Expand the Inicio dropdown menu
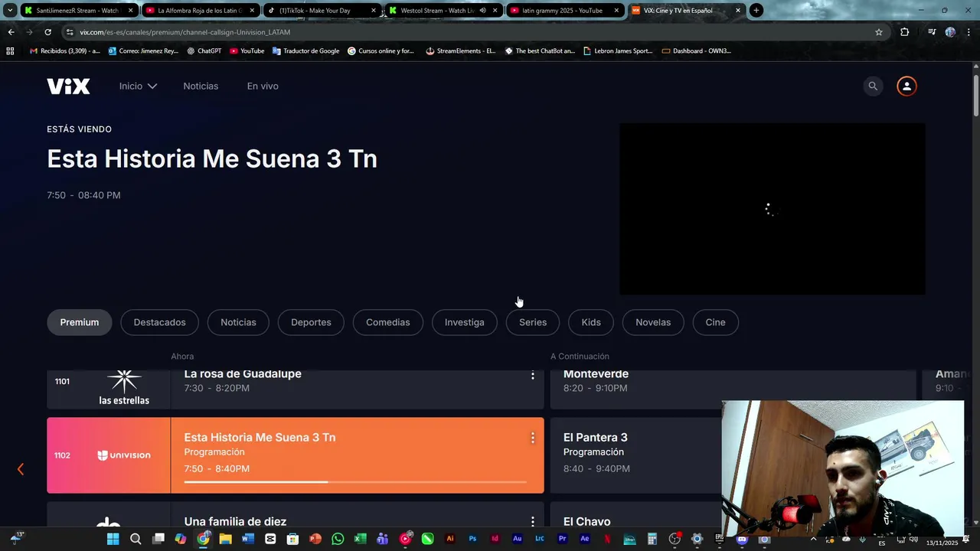The height and width of the screenshot is (551, 980). tap(138, 86)
